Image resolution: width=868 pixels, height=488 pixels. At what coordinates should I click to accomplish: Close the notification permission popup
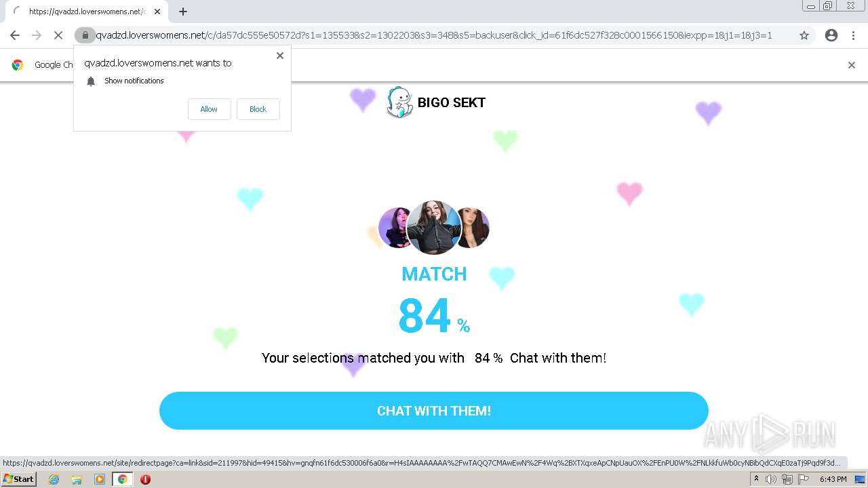(280, 56)
